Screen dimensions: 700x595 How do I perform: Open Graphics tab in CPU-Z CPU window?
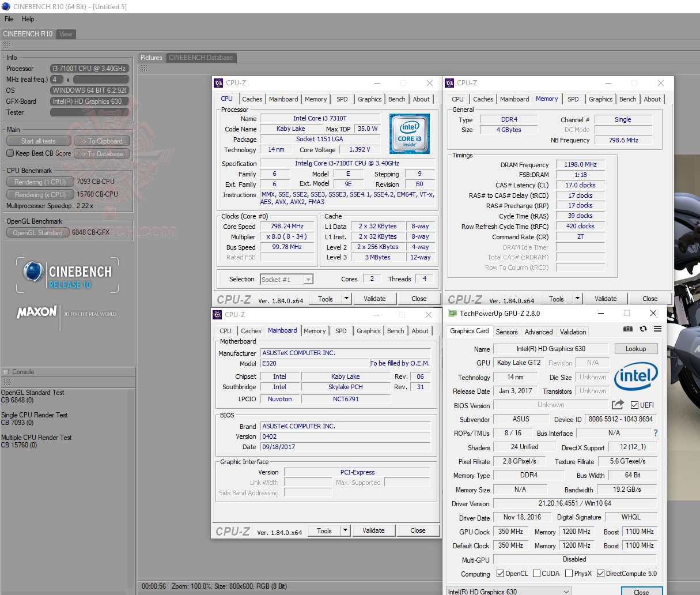click(369, 99)
